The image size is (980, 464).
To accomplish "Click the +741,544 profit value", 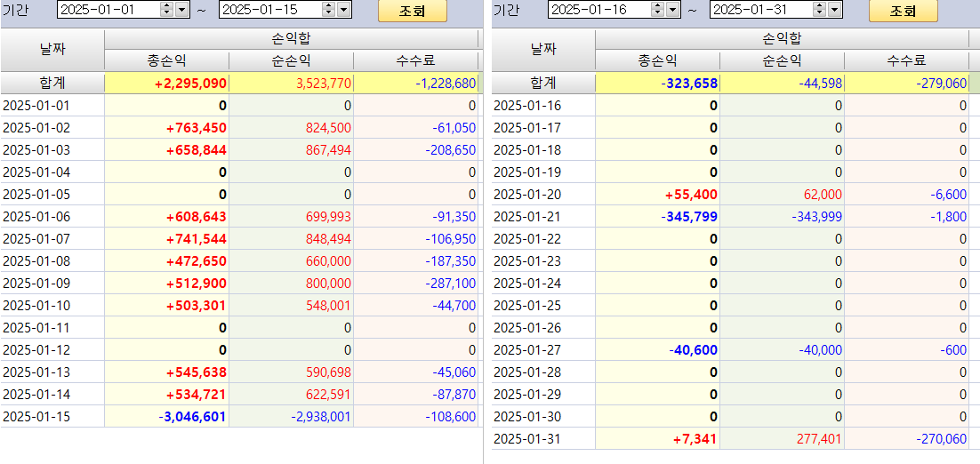I will [197, 239].
